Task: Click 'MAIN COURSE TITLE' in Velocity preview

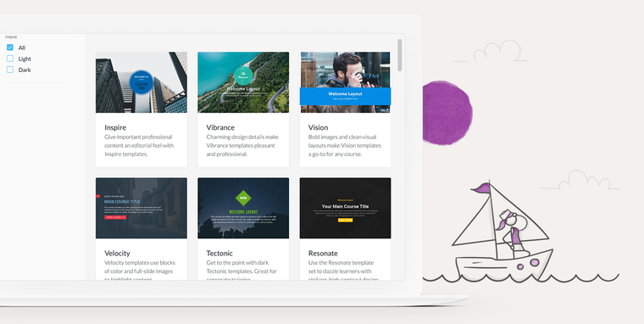Action: pyautogui.click(x=122, y=202)
